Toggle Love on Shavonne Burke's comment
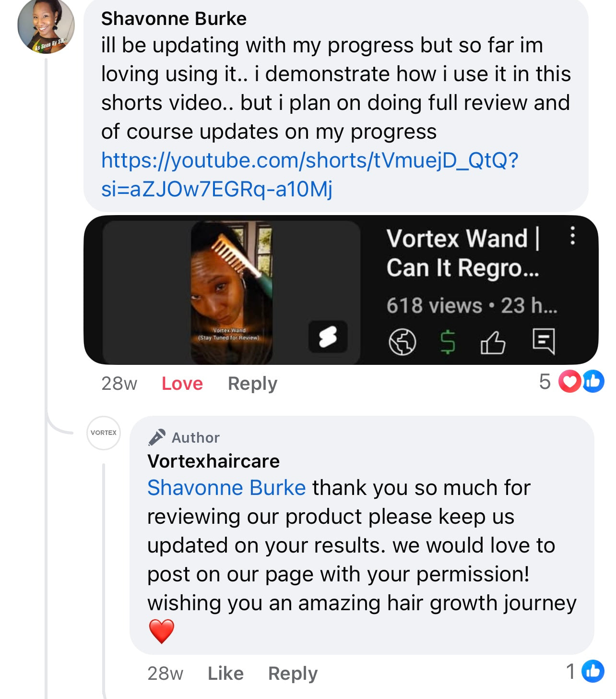Image resolution: width=616 pixels, height=699 pixels. tap(182, 384)
